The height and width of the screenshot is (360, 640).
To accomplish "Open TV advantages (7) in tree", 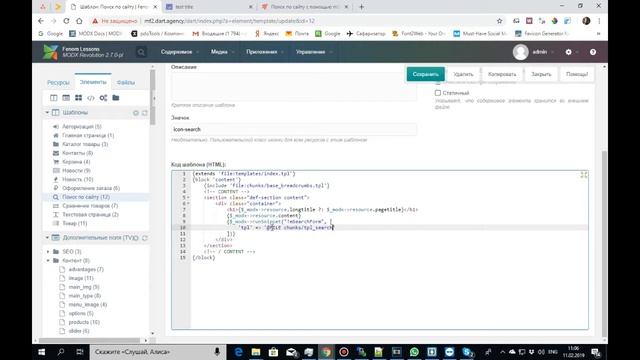I will point(86,269).
